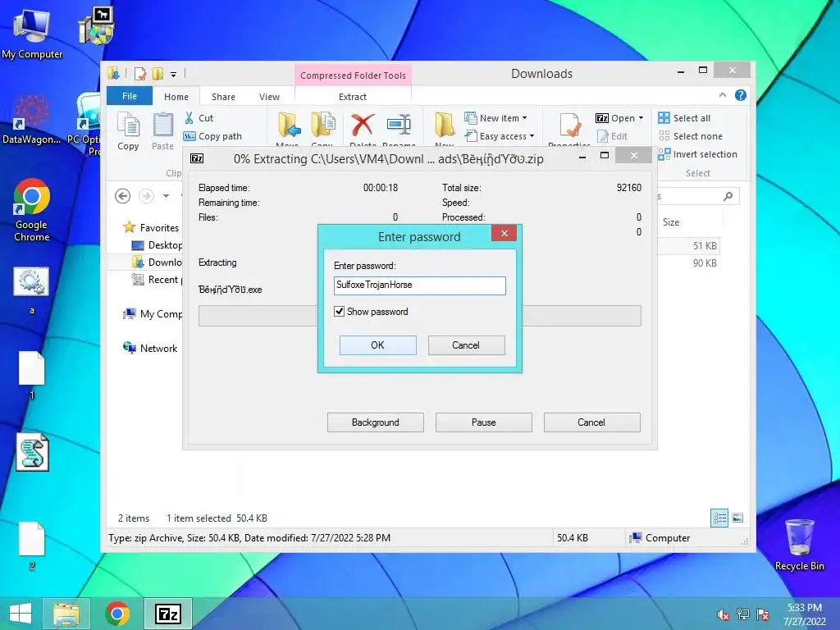Open the Action Center flag icon

(763, 614)
